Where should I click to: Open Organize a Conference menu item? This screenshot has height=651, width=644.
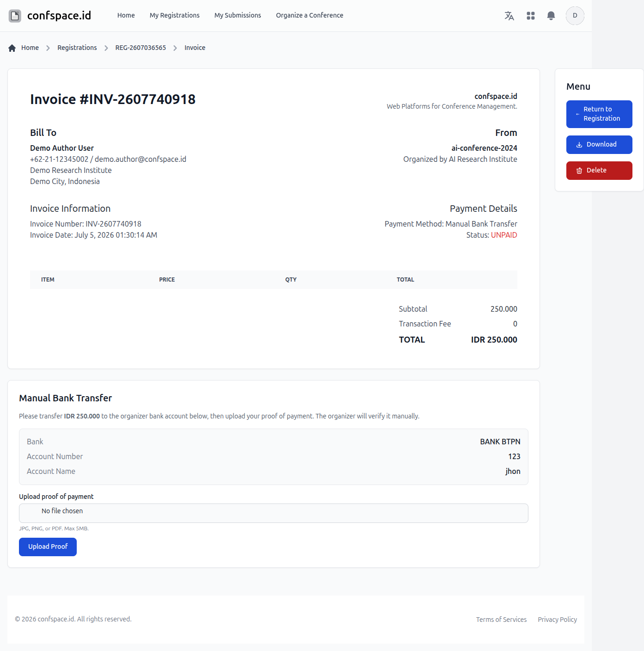[309, 15]
